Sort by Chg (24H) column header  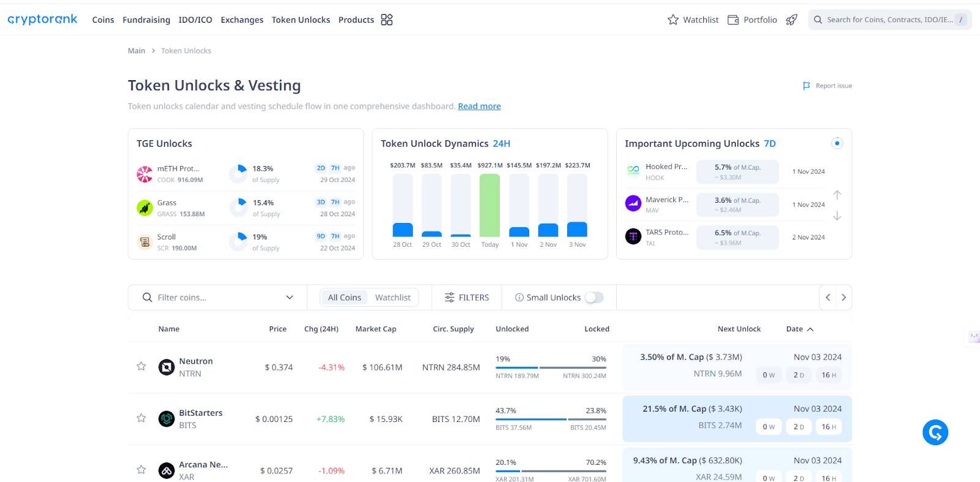321,329
